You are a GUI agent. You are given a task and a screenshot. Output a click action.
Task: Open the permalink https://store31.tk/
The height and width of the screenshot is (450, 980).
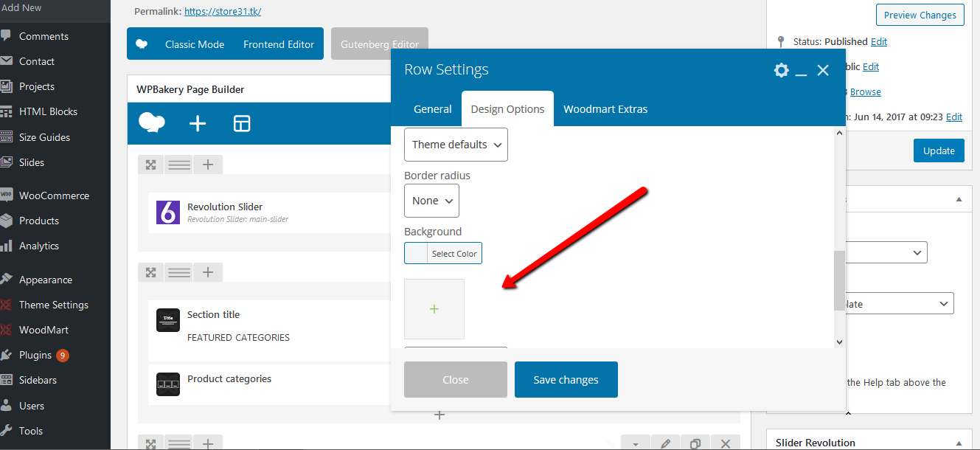(x=223, y=12)
